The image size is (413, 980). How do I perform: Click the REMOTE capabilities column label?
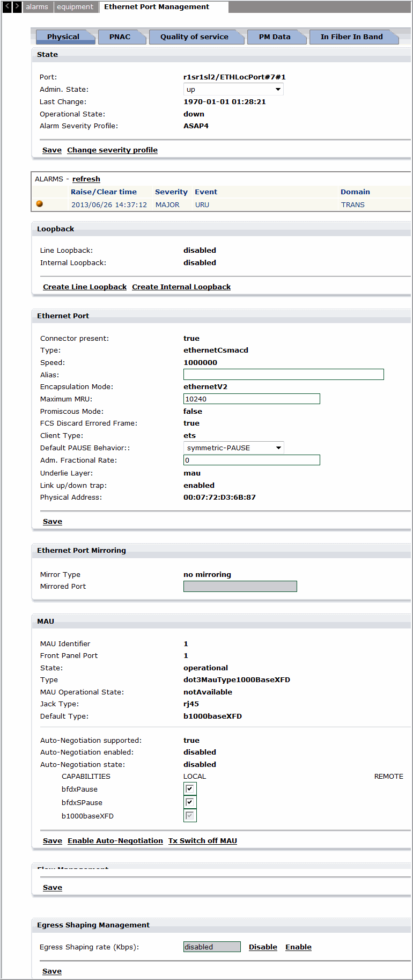pyautogui.click(x=389, y=777)
